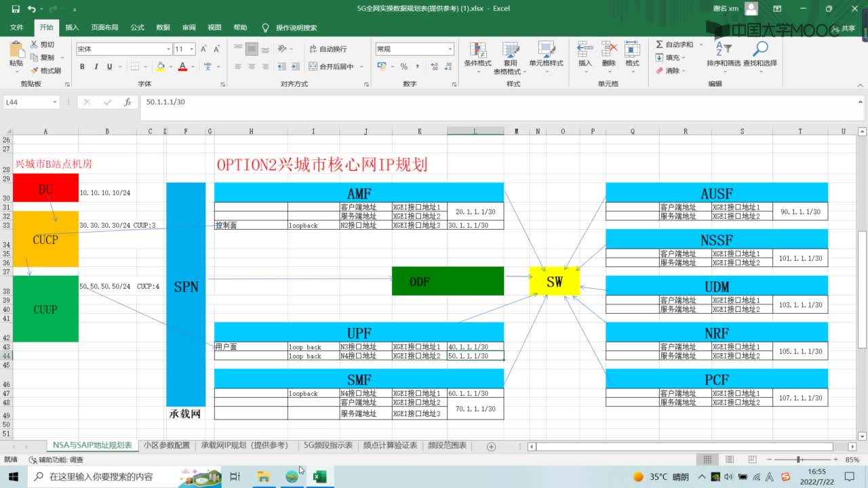This screenshot has width=868, height=488.
Task: Toggle underline formatting
Action: [108, 66]
